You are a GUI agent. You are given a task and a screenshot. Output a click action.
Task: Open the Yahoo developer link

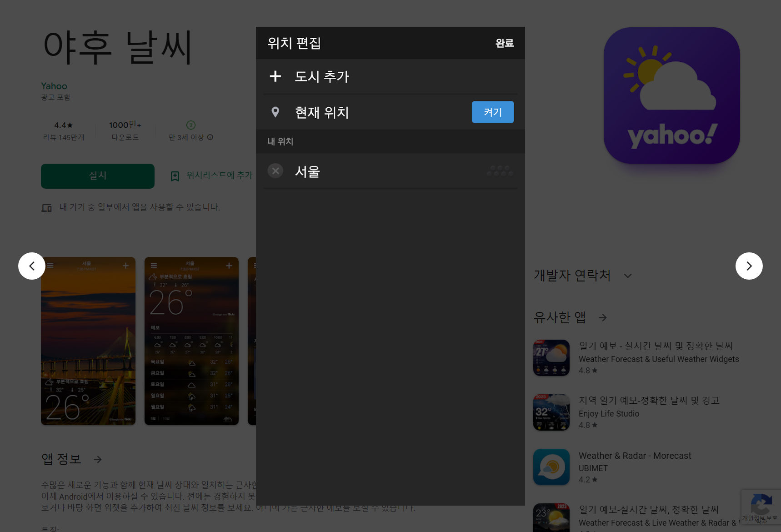(54, 86)
